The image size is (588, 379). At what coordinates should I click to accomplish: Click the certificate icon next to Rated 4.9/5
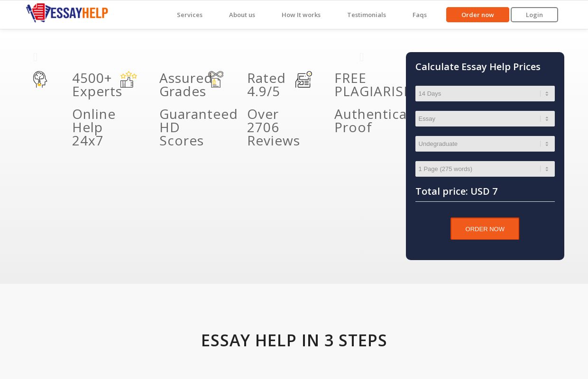(x=215, y=79)
